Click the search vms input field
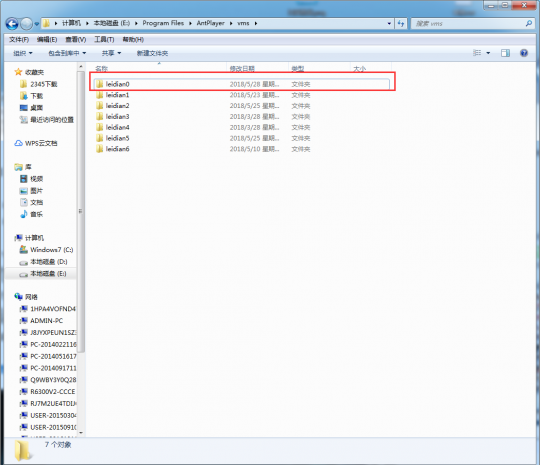 [x=468, y=23]
